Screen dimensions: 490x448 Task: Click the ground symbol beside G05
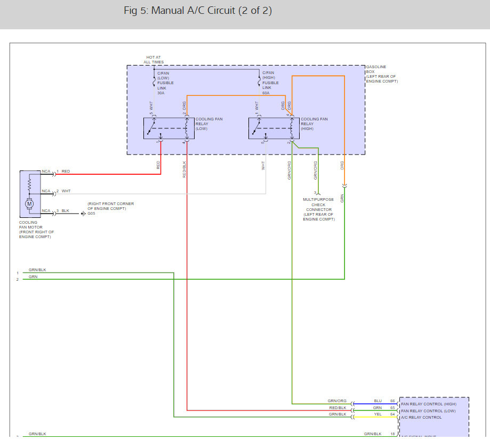click(x=83, y=214)
